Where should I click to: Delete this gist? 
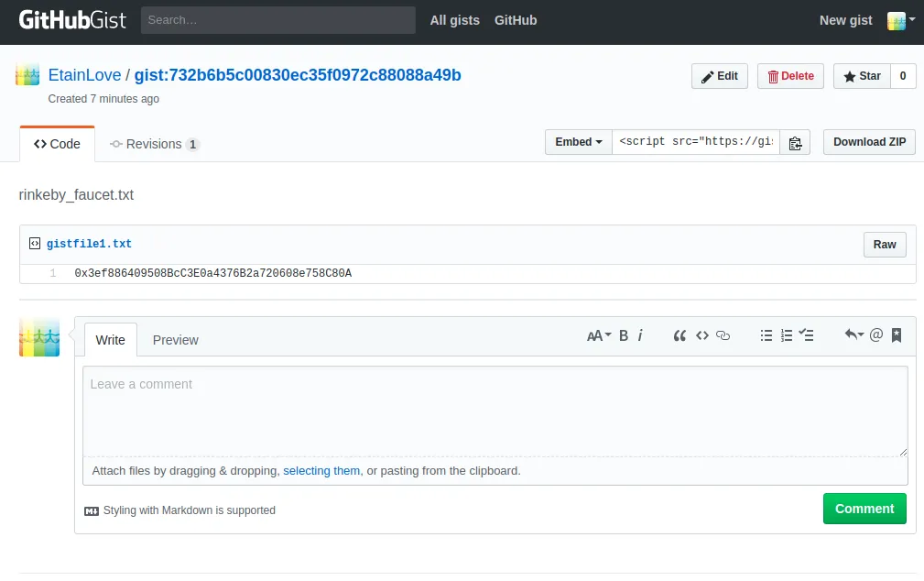(790, 76)
